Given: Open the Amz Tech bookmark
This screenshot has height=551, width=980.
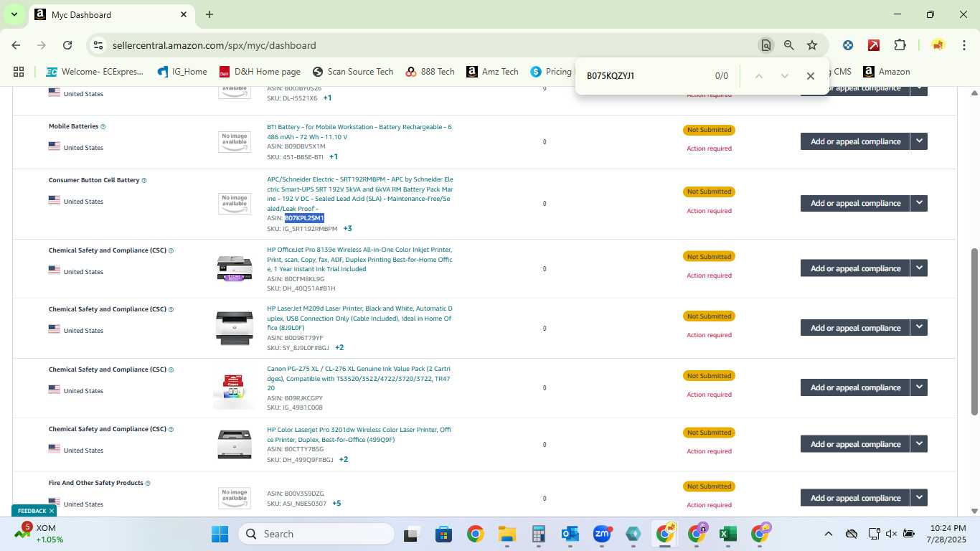Looking at the screenshot, I should [492, 72].
